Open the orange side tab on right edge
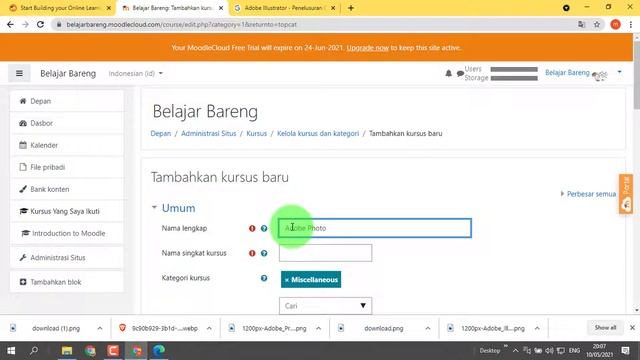This screenshot has width=640, height=360. 626,194
